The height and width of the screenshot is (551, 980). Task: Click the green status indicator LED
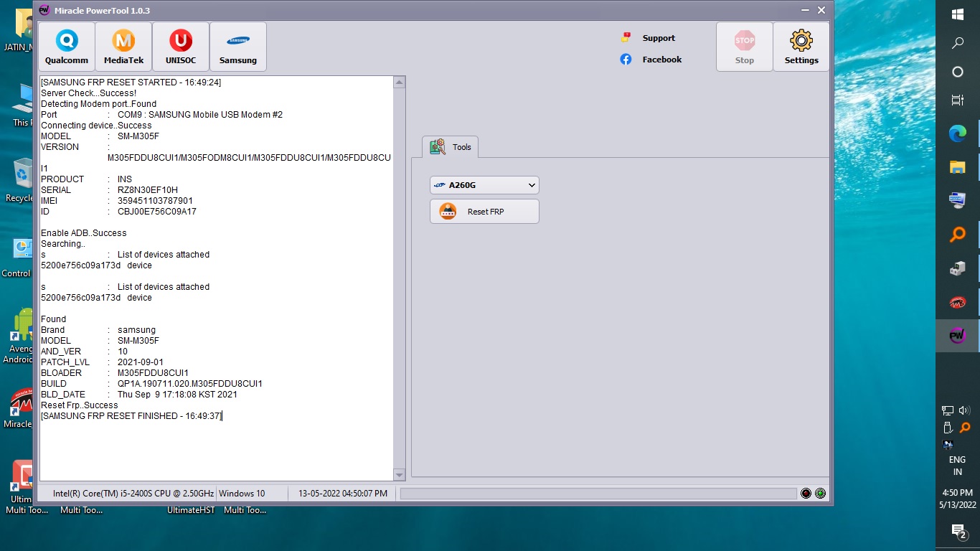tap(820, 494)
